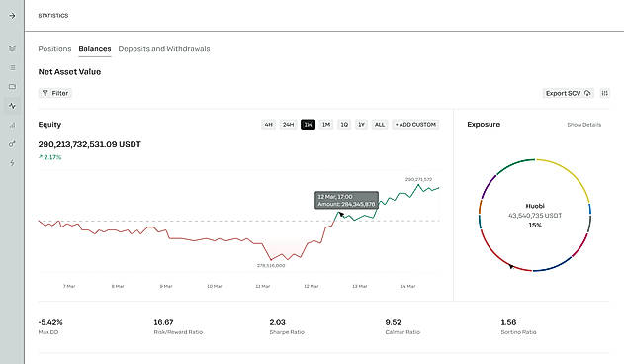The image size is (624, 364).
Task: Select the statistics pulse icon in the sidebar
Action: (x=12, y=106)
